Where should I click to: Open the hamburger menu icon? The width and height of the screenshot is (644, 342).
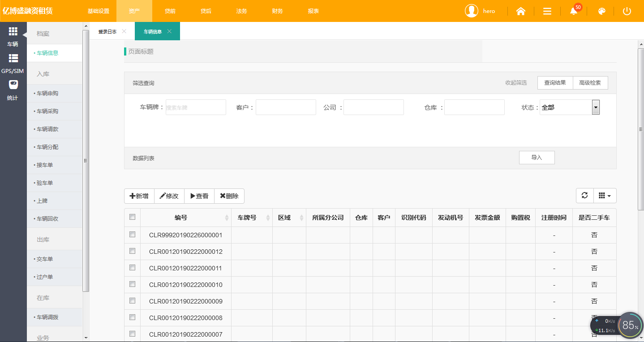(547, 11)
